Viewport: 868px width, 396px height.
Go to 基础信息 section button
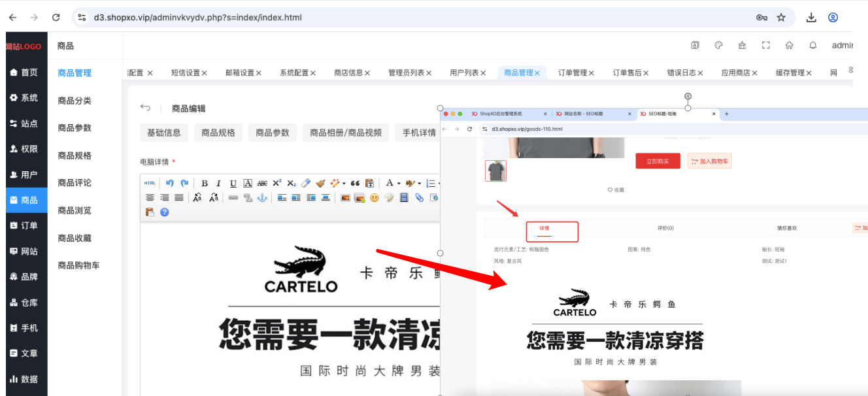click(x=164, y=133)
